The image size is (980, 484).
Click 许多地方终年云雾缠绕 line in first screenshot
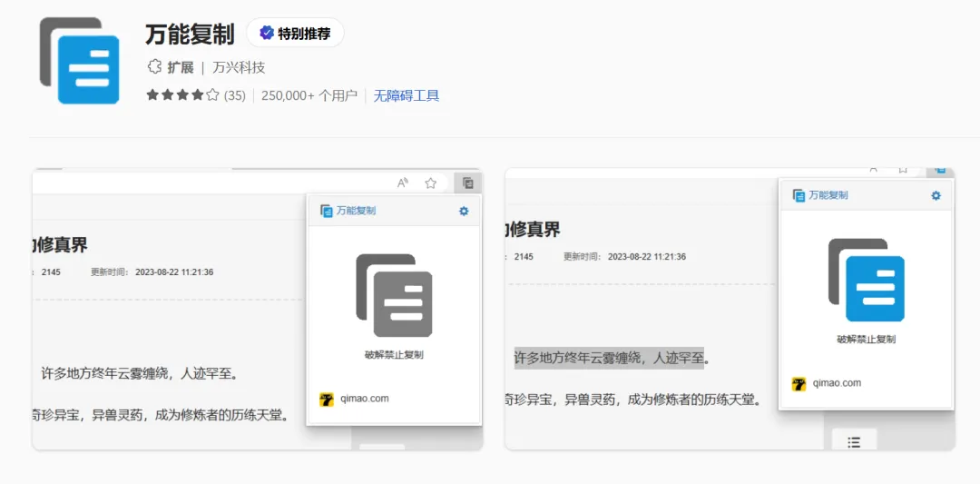pos(138,374)
